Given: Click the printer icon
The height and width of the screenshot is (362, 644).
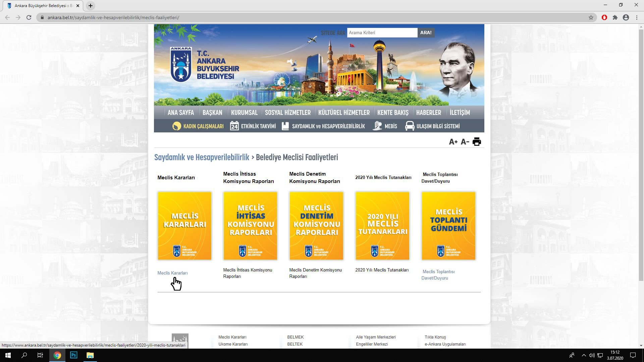Looking at the screenshot, I should pyautogui.click(x=477, y=142).
